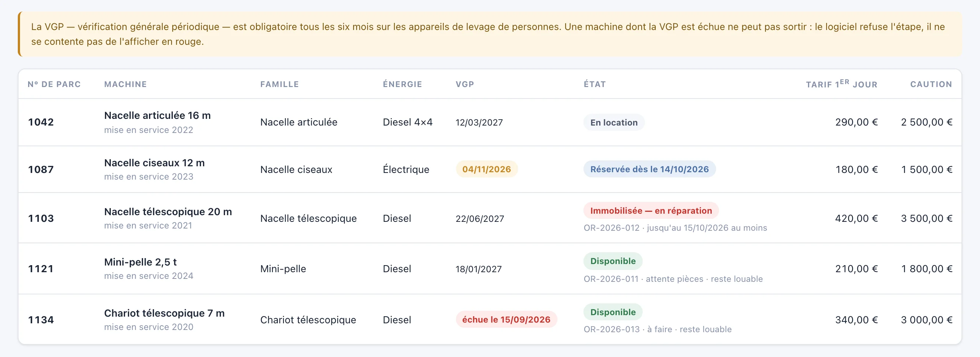Viewport: 980px width, 357px height.
Task: Click the 'Disponible' badge for machine 1121
Action: coord(613,261)
